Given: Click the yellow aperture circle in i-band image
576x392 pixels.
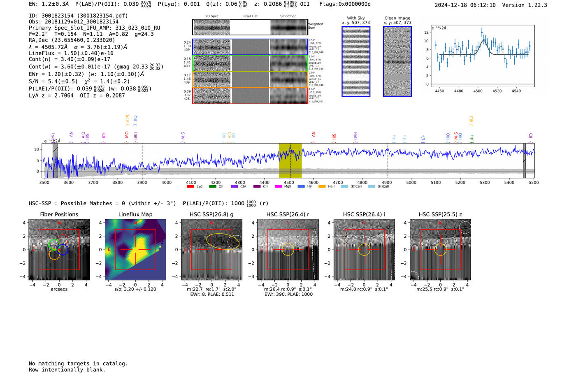Looking at the screenshot, I should [364, 249].
